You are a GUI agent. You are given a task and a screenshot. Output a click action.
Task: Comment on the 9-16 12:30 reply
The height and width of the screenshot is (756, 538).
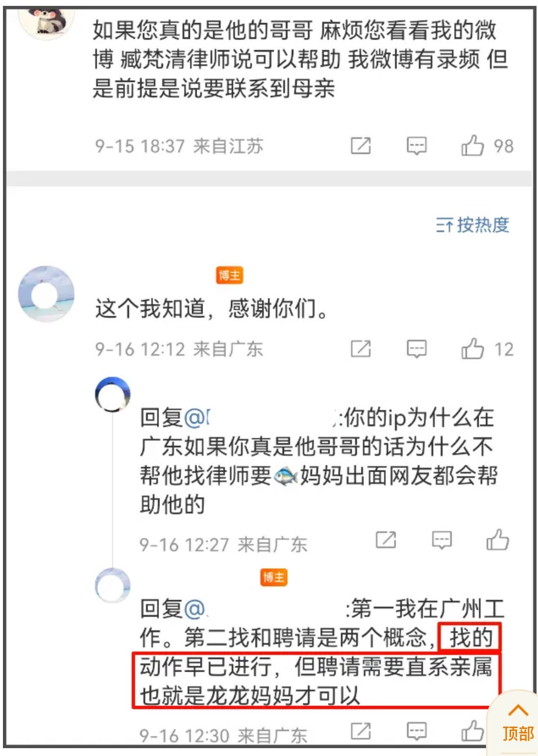(416, 731)
